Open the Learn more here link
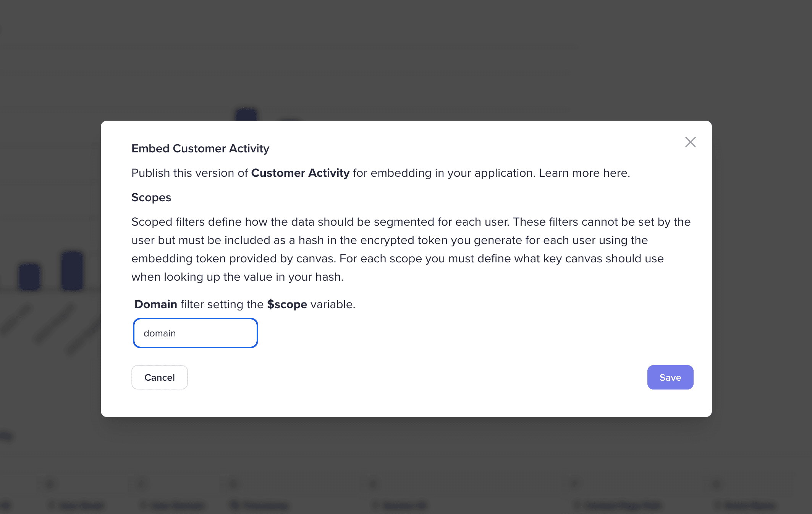Viewport: 812px width, 514px height. coord(584,173)
